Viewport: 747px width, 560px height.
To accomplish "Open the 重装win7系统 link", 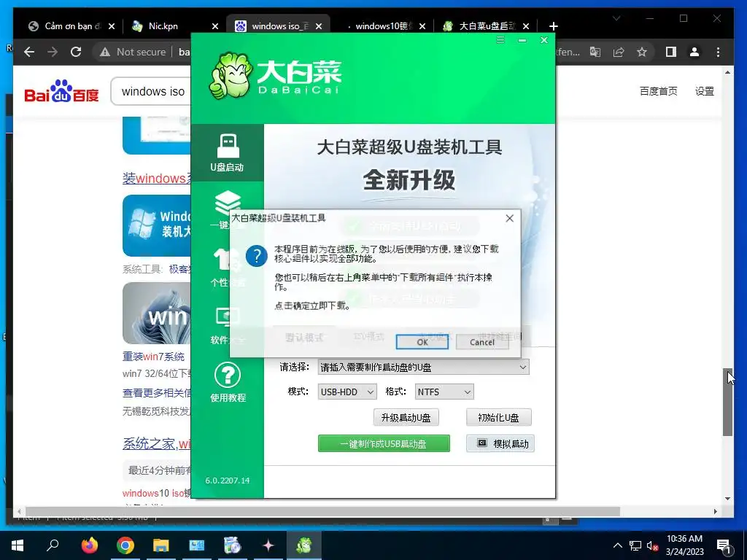I will click(x=153, y=356).
